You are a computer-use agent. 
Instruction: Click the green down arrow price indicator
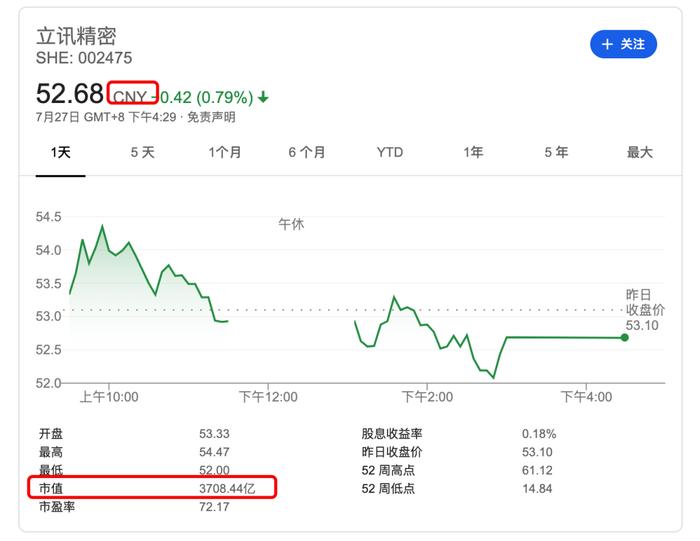click(x=263, y=97)
